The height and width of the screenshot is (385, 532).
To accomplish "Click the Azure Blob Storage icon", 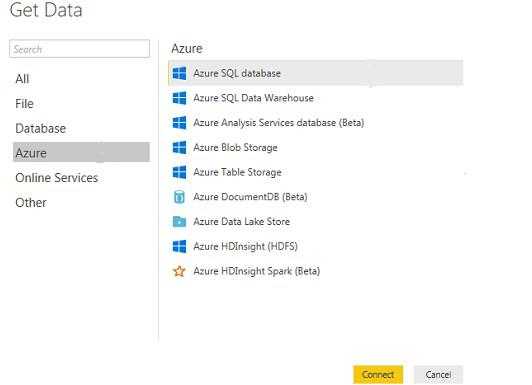I will click(x=179, y=148).
